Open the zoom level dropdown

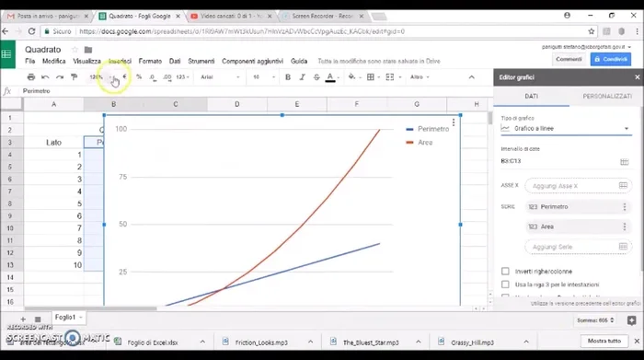point(100,76)
